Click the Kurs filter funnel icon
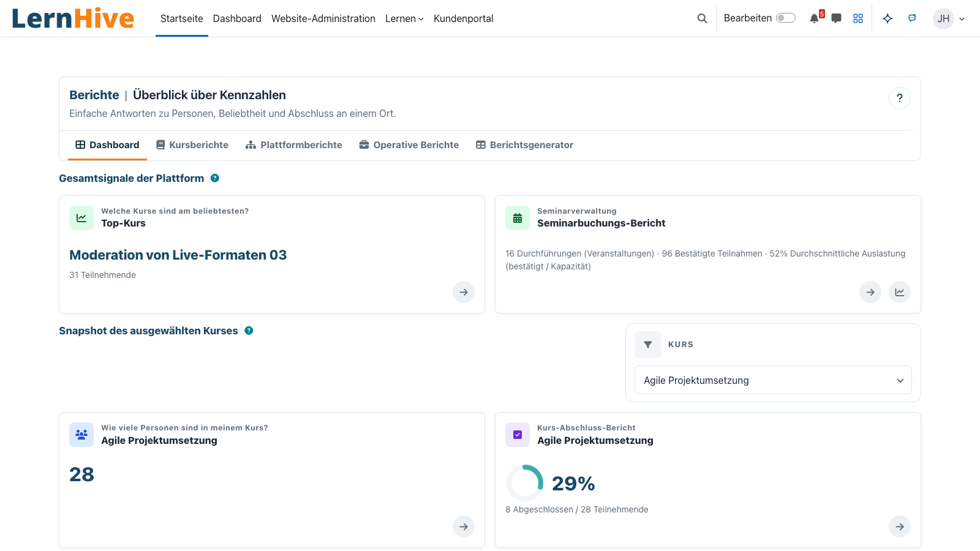Viewport: 980px width, 551px height. tap(648, 345)
